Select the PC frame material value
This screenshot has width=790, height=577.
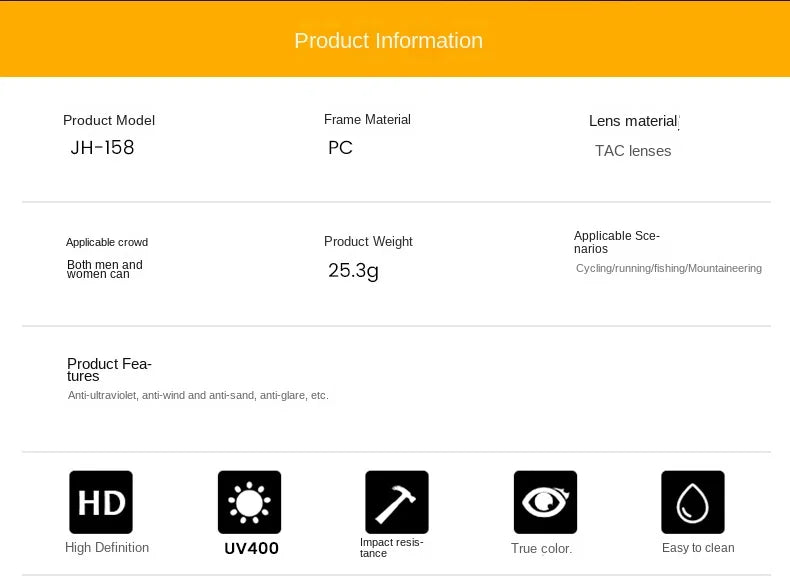340,148
